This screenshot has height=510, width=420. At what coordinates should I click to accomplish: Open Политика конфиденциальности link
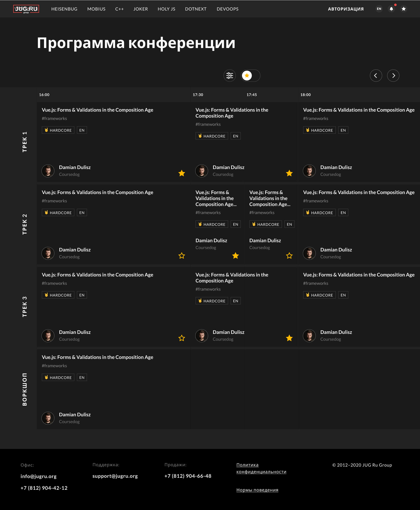point(261,468)
